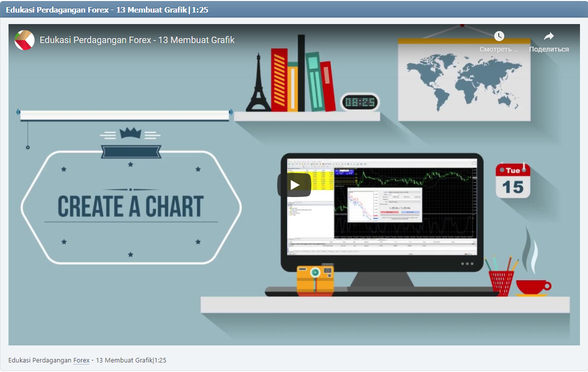This screenshot has width=588, height=372.
Task: Click the Watch Later clock icon
Action: coord(499,36)
